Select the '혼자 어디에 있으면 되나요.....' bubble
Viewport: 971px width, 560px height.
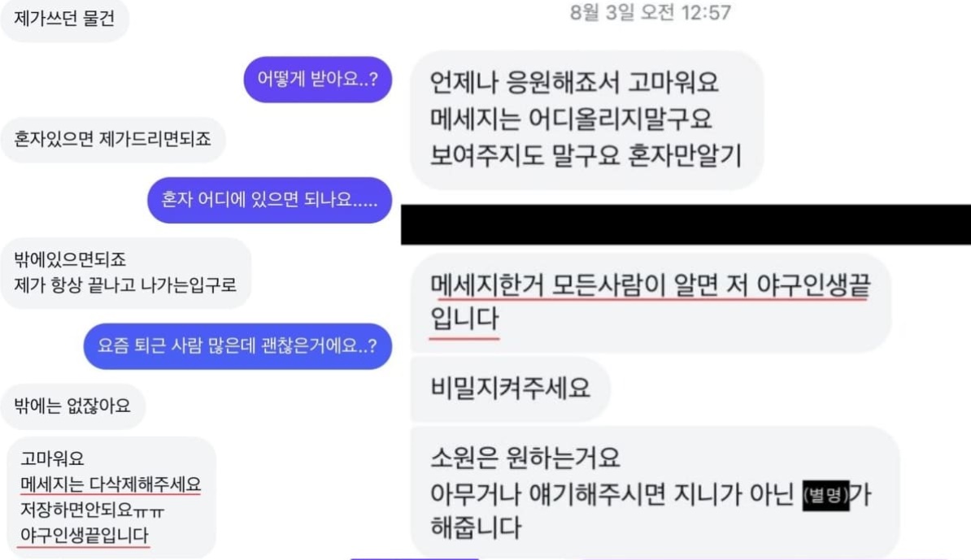click(x=269, y=200)
